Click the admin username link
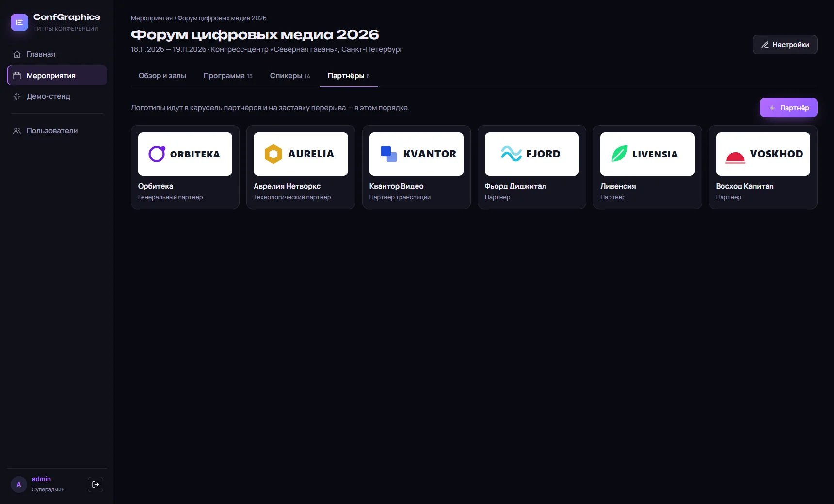This screenshot has width=834, height=504. pyautogui.click(x=41, y=479)
